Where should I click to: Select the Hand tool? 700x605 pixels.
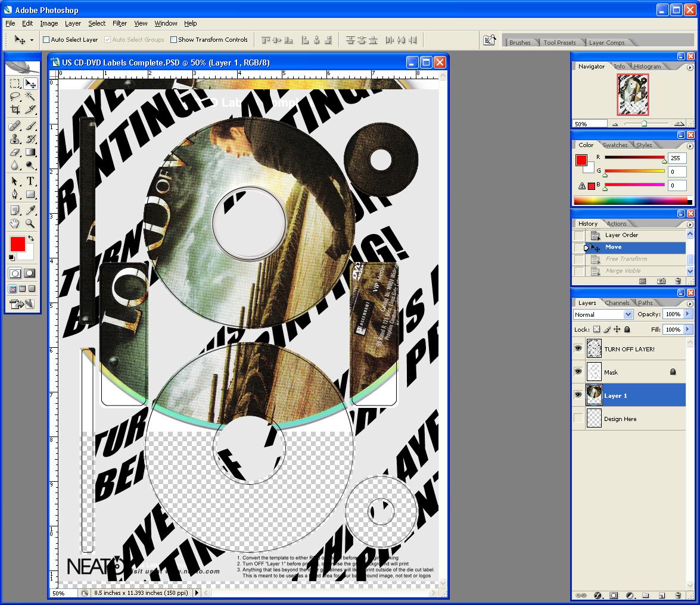tap(15, 223)
